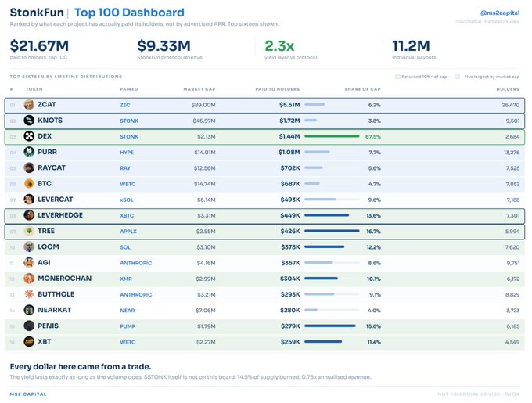Click ZCAT's 26,470 holders count

[x=511, y=105]
